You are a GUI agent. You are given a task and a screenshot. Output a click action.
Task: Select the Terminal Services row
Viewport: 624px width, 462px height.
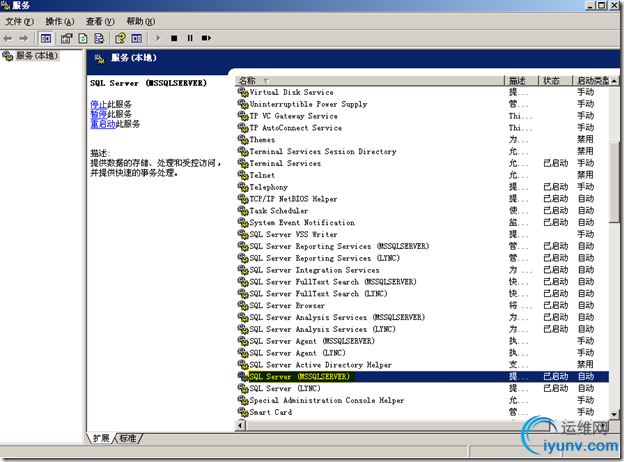tap(423, 164)
